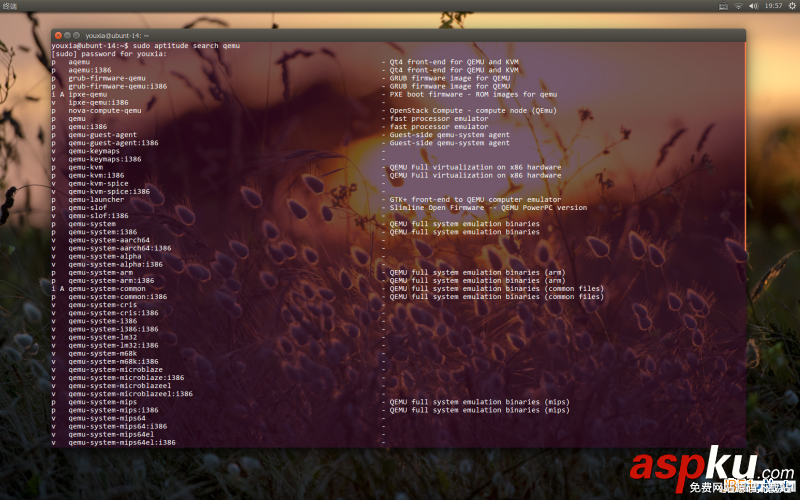Click description GTK+ front-end to QEMU computer emulator
Screen dimensions: 800x500
[x=476, y=200]
